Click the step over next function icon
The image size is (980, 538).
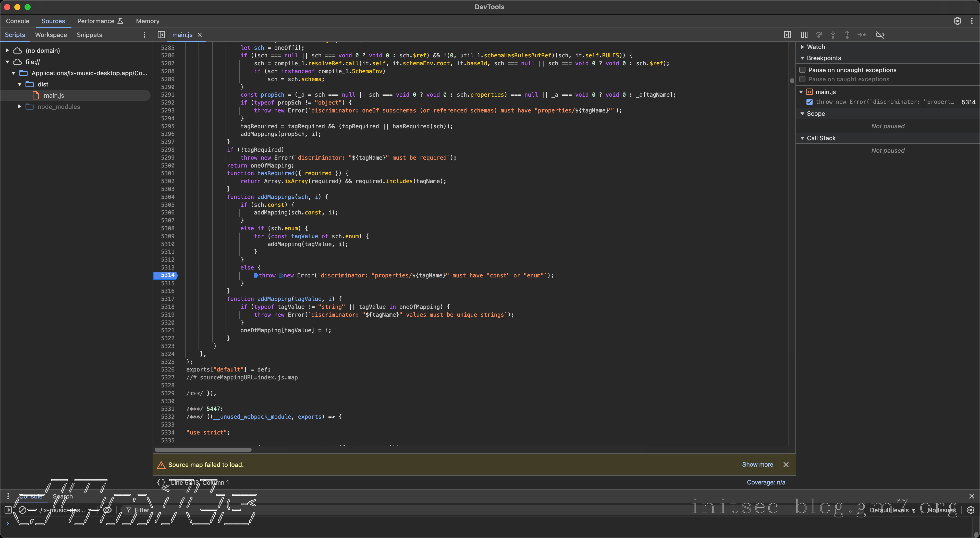click(x=819, y=35)
